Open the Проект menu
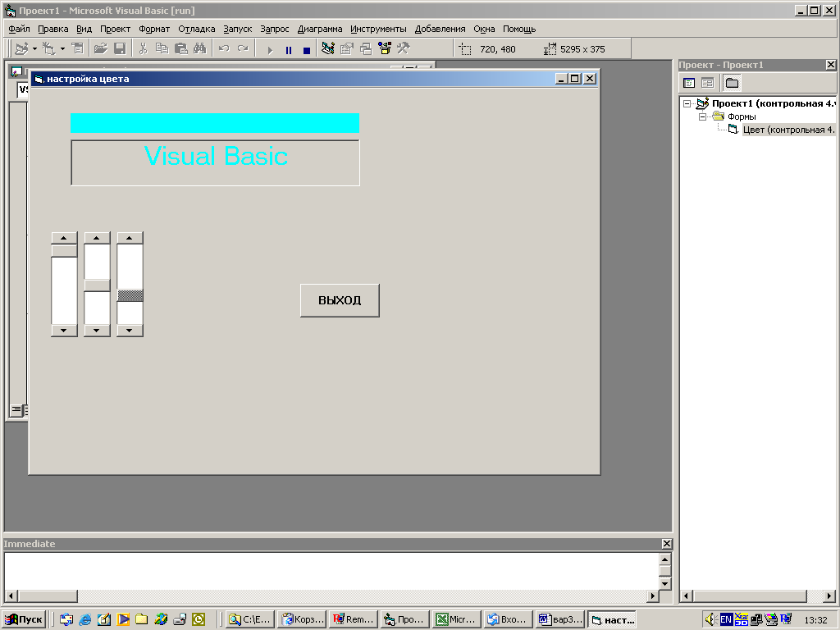 (x=115, y=29)
